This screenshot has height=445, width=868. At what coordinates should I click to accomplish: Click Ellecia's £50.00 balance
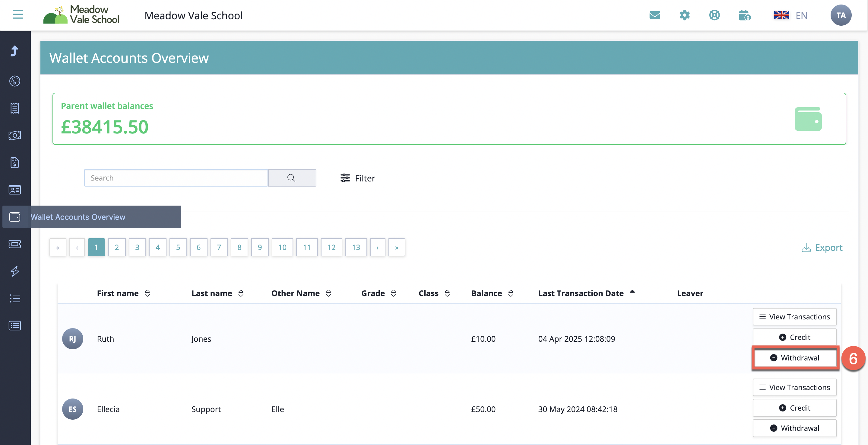[483, 409]
